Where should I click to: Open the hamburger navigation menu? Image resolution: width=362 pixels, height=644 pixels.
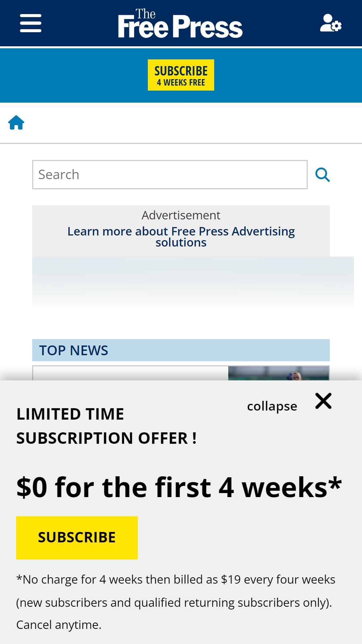point(31,23)
